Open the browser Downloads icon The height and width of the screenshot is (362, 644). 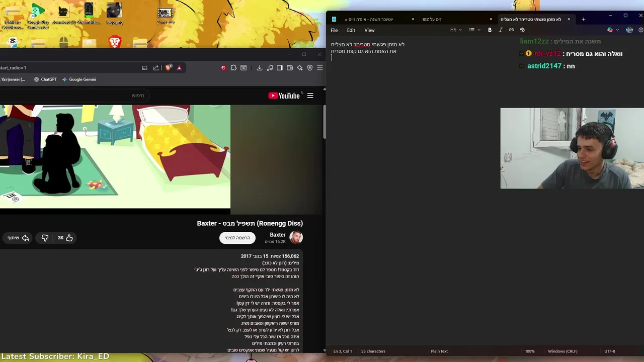tap(260, 68)
